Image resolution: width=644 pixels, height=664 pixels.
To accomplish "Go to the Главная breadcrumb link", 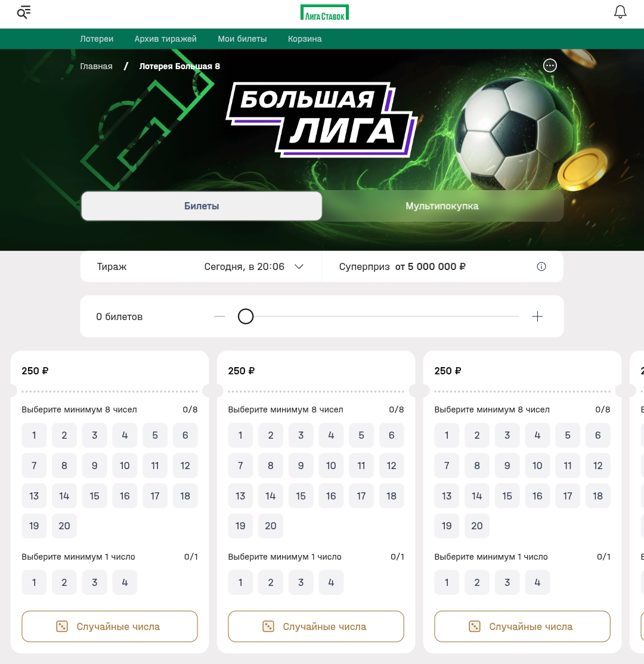I will pos(96,66).
